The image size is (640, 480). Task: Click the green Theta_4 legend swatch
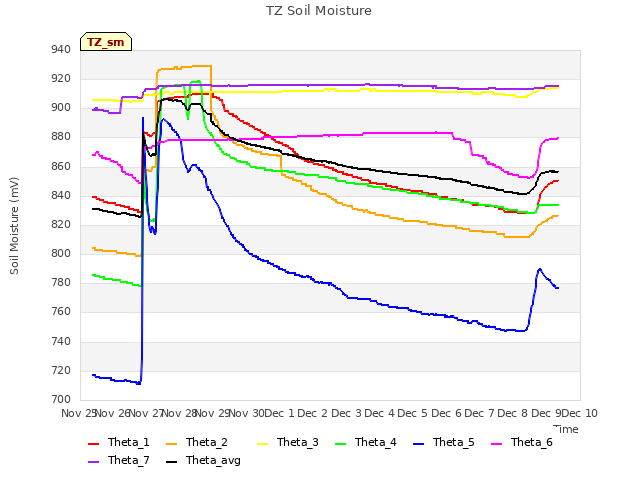pos(340,444)
